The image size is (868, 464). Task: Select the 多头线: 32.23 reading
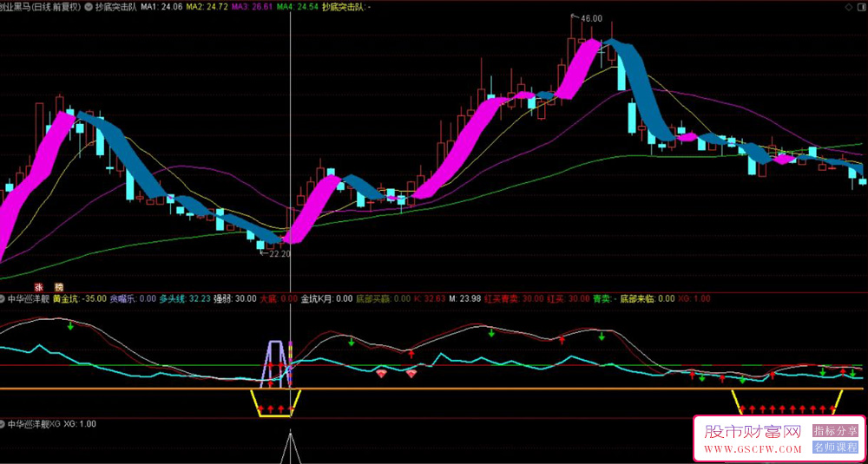[x=185, y=298]
